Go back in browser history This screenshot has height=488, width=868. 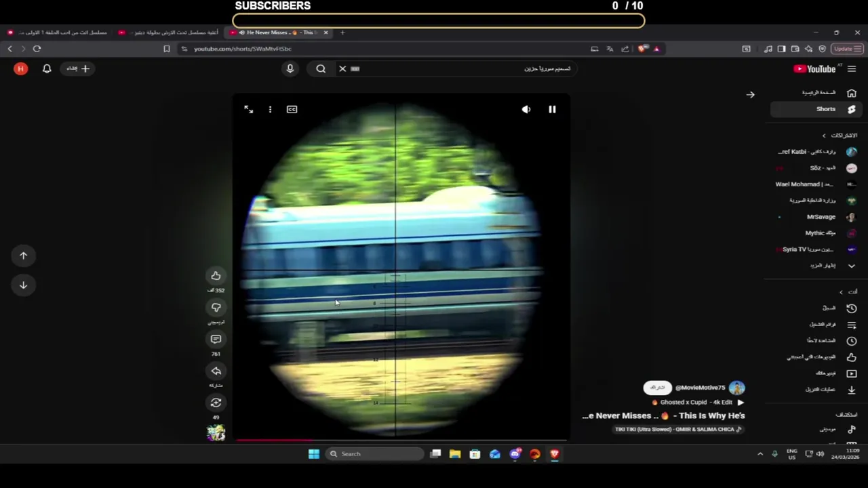tap(9, 49)
